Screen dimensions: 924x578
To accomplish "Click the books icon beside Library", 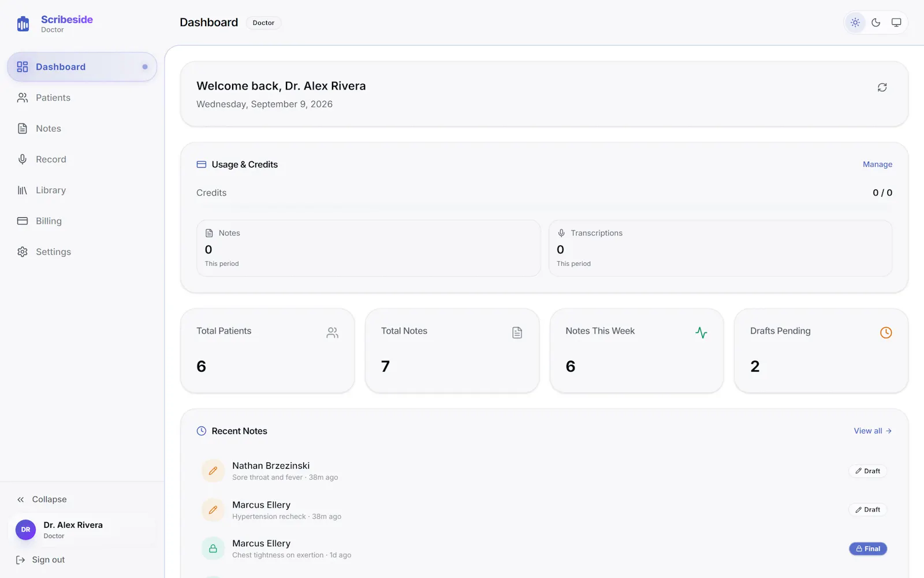I will tap(23, 190).
